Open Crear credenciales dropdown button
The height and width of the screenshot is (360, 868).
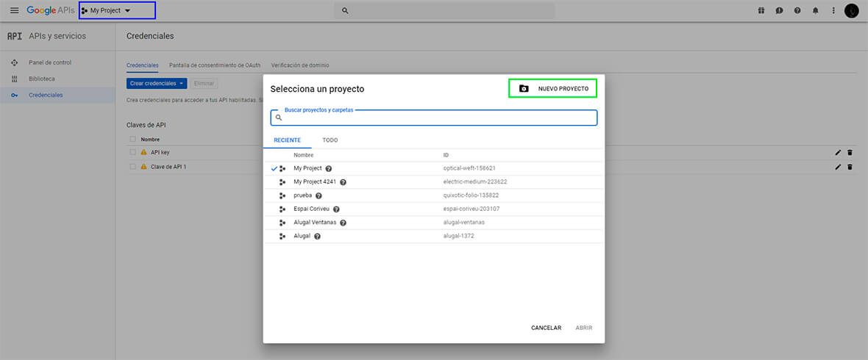(x=157, y=83)
